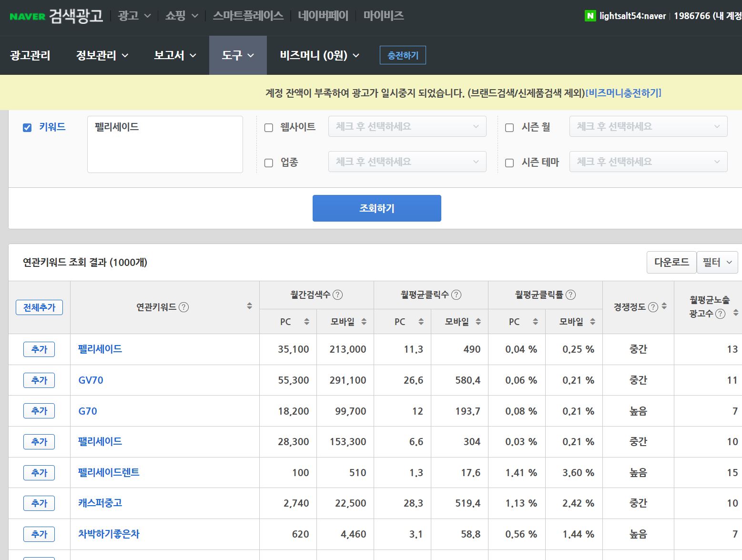Open 마이비즈 from top bar
The image size is (742, 560).
384,16
